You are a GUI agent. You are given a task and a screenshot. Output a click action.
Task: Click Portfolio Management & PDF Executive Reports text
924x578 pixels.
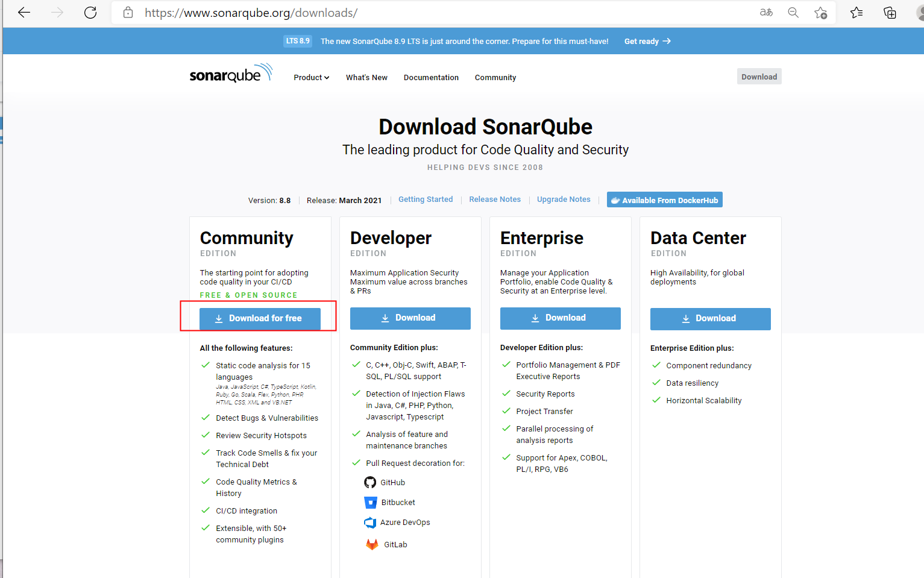(568, 371)
